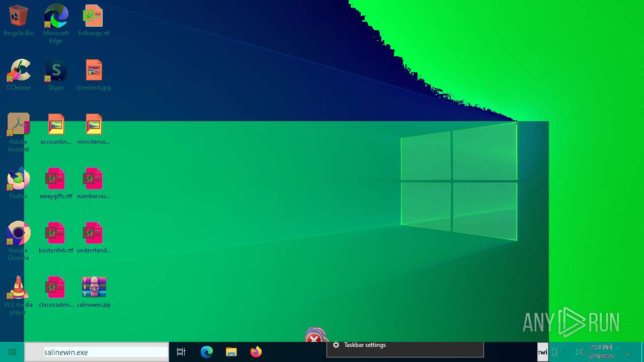Viewport: 644px width, 362px height.
Task: Choose Taskbar settings from context menu
Action: [x=405, y=345]
